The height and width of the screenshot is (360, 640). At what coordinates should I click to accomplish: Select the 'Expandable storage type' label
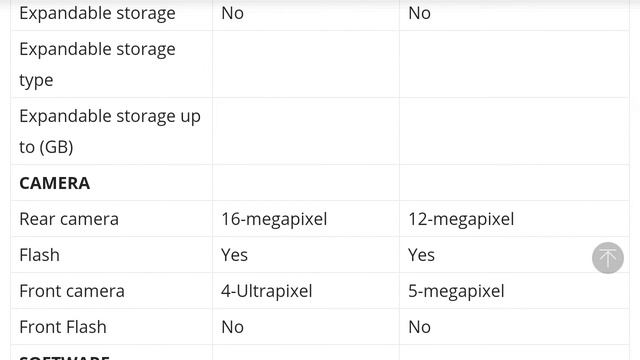[98, 64]
